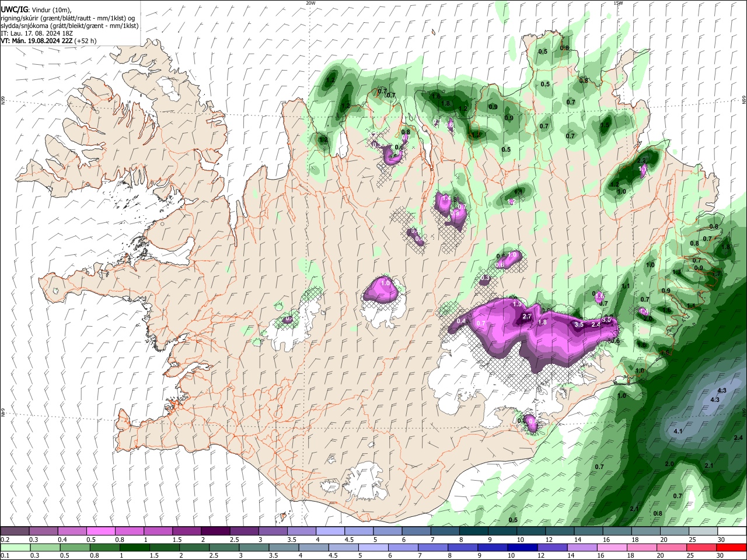Click the 'UWC/IG: Vindur (10m),' title line
This screenshot has height=560, width=747.
coord(37,10)
